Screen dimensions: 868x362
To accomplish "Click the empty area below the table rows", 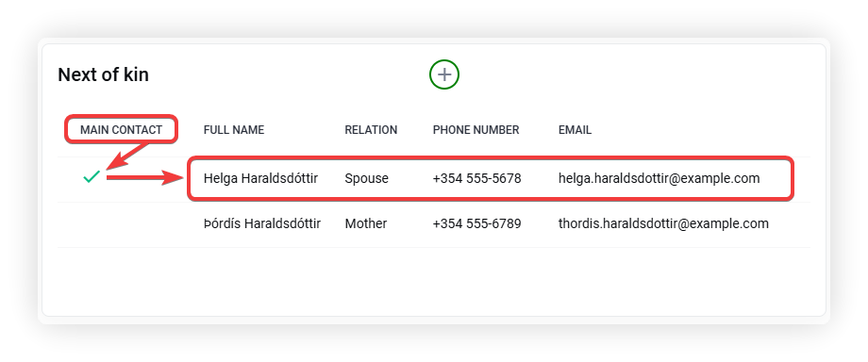I will click(x=433, y=281).
